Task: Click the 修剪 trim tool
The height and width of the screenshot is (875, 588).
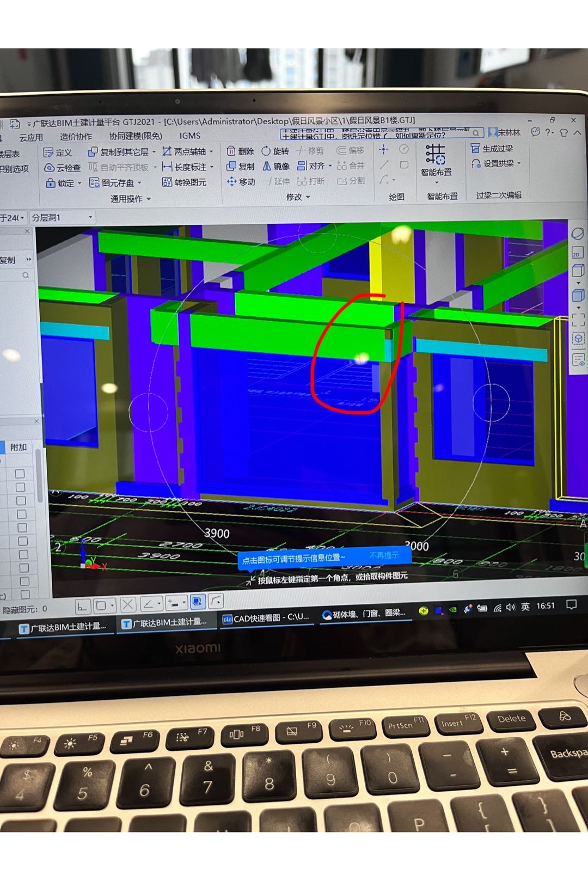Action: click(x=310, y=150)
